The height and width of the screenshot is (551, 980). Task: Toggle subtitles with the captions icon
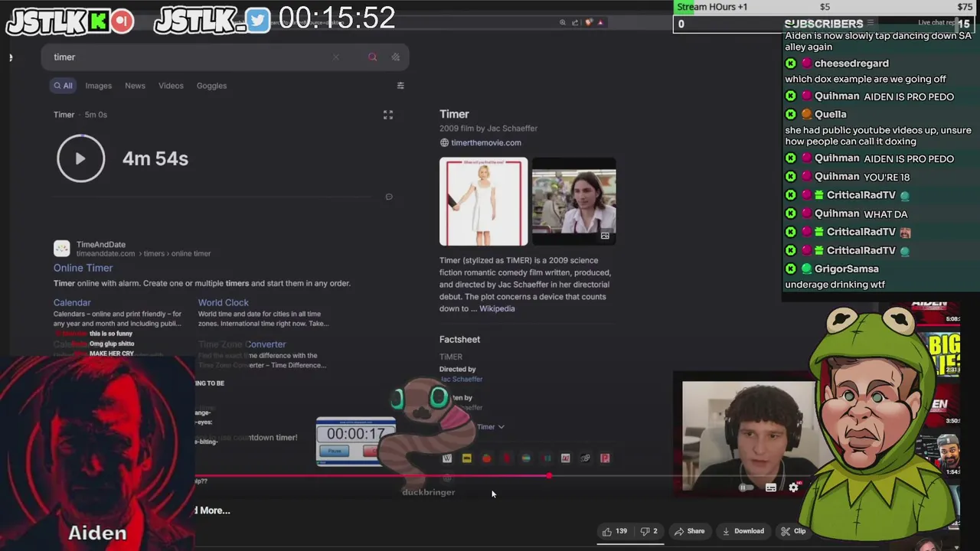coord(771,487)
